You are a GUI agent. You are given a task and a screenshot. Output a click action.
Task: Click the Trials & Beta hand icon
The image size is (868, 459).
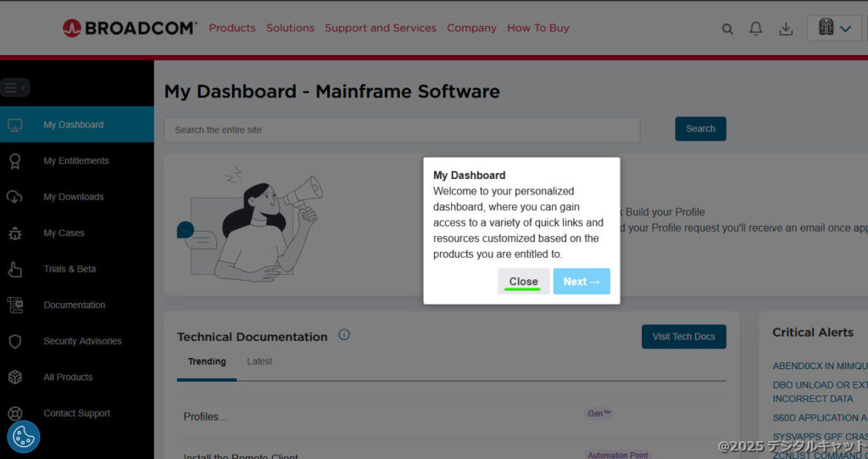(14, 269)
